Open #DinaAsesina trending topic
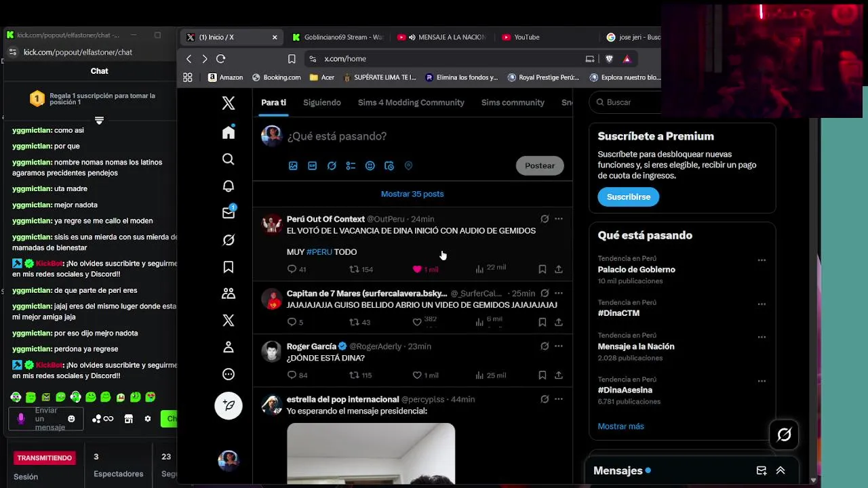The image size is (868, 488). click(625, 390)
